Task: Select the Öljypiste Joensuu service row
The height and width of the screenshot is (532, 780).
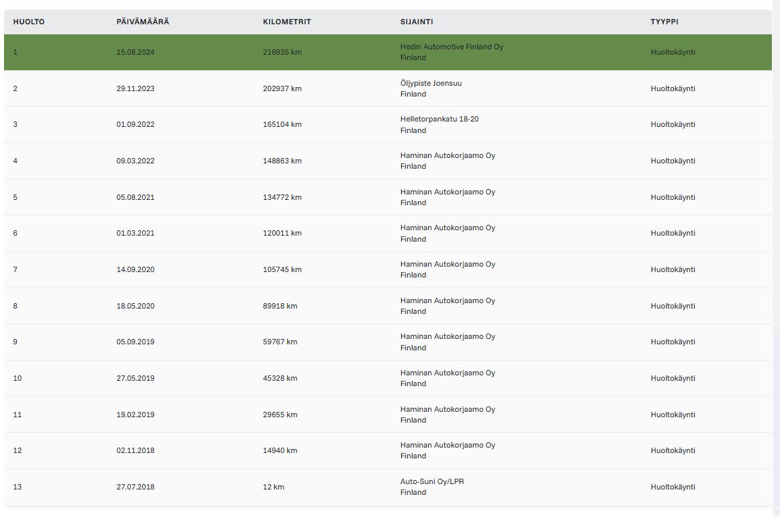Action: coord(388,88)
